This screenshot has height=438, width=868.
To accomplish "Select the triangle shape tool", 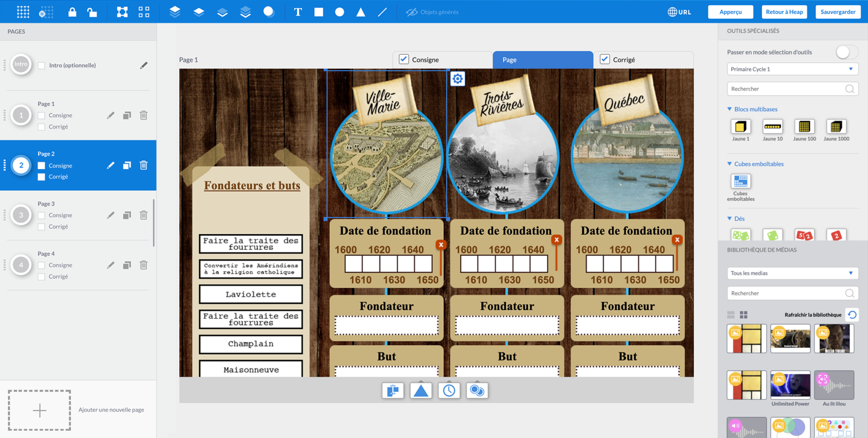I will [361, 12].
